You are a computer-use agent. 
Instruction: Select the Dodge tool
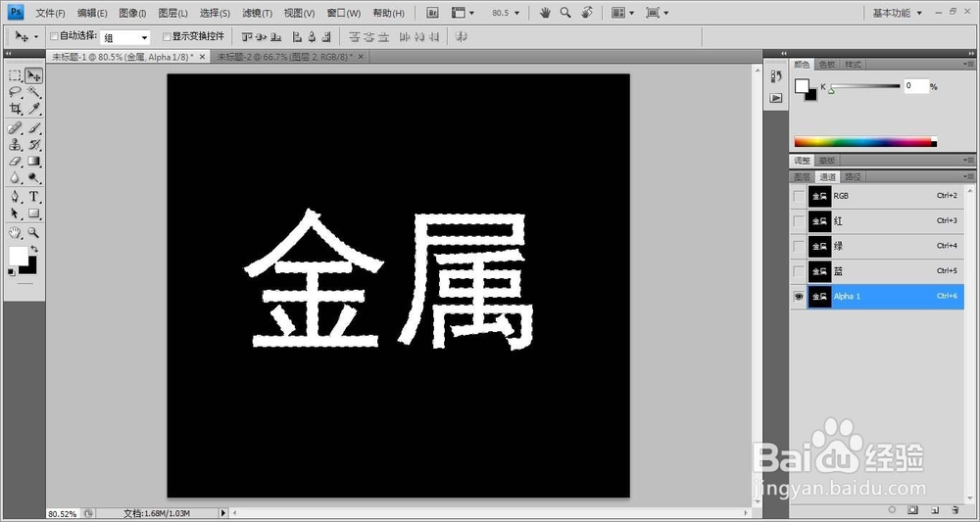coord(34,178)
